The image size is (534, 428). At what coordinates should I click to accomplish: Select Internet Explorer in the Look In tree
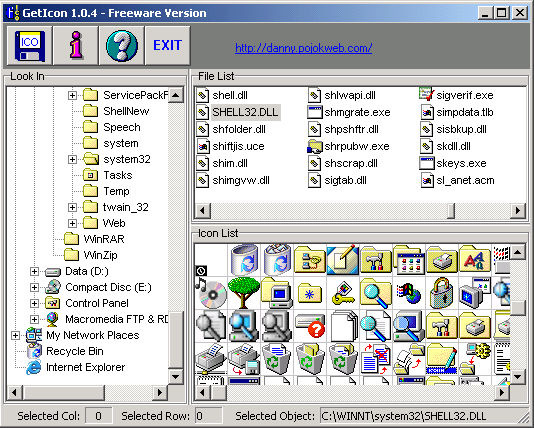click(76, 367)
